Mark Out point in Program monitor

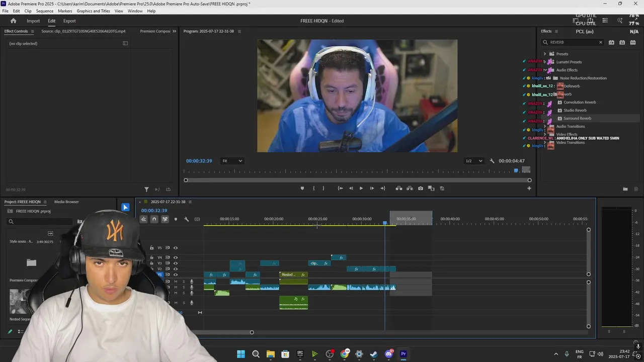323,188
